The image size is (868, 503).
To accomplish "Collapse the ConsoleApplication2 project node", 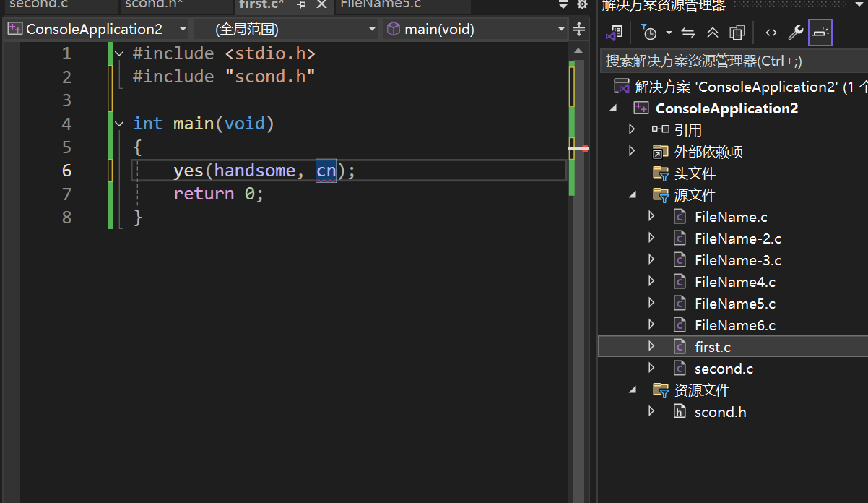I will [x=614, y=108].
